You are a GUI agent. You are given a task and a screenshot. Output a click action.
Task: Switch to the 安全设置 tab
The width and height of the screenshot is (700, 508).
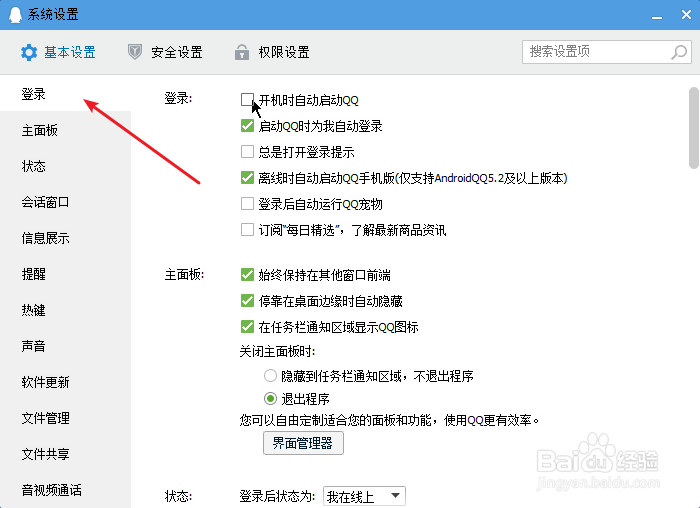pos(165,52)
